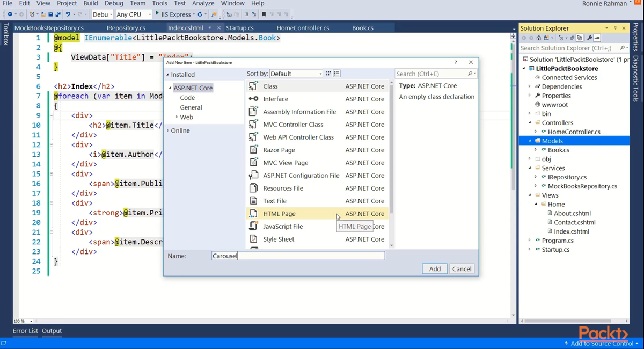Screen dimensions: 644x349
Task: Expand the Online templates node
Action: [x=167, y=130]
